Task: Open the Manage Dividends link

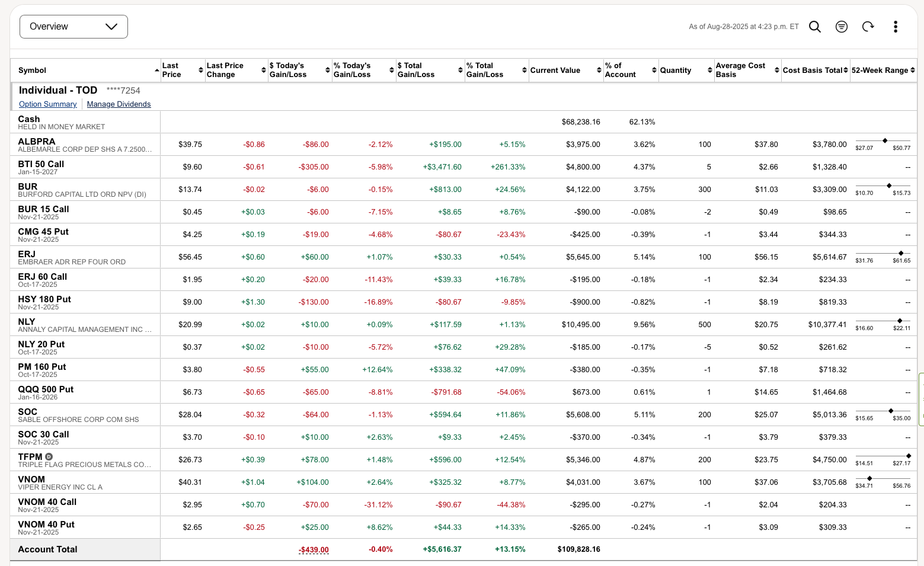Action: pos(119,104)
